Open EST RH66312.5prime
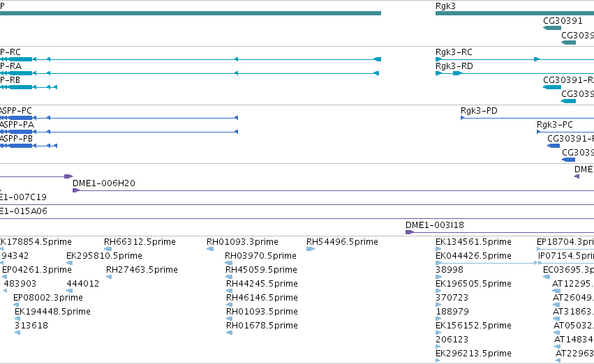594x364 pixels. 140,242
